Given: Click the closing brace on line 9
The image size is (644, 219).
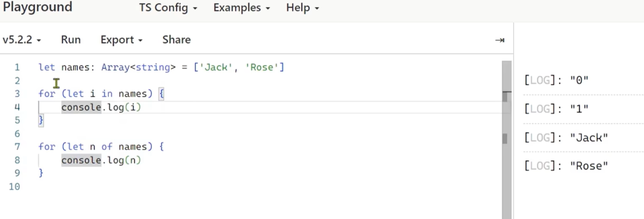Looking at the screenshot, I should coord(41,173).
